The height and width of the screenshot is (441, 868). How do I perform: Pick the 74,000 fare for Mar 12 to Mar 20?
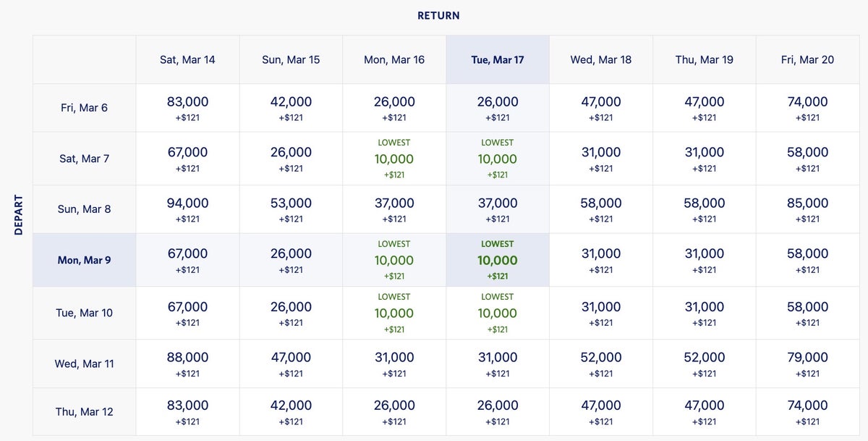(x=807, y=411)
